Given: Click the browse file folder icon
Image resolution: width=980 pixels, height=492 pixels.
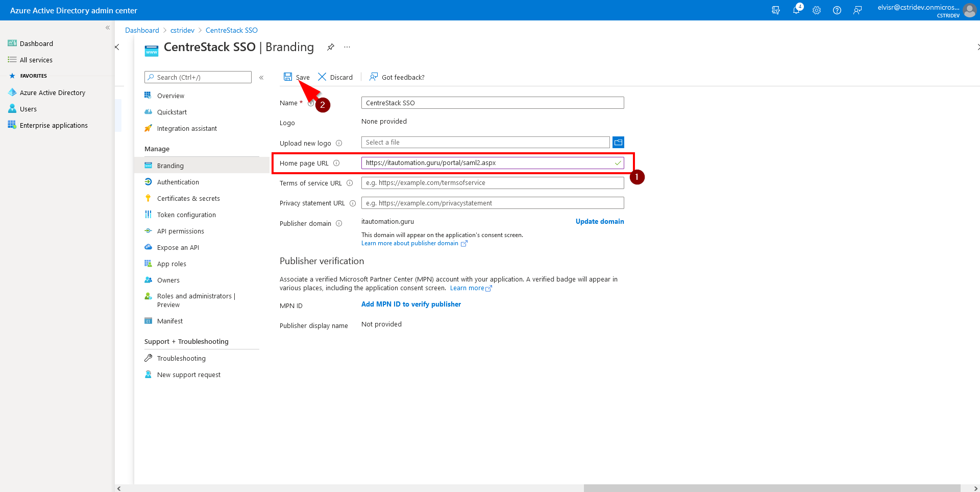Looking at the screenshot, I should tap(618, 142).
